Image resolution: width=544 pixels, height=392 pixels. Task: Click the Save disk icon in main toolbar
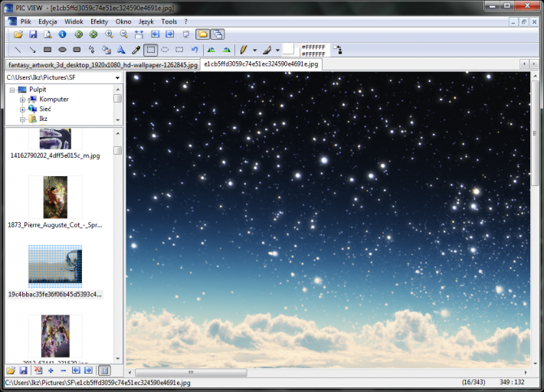click(33, 34)
